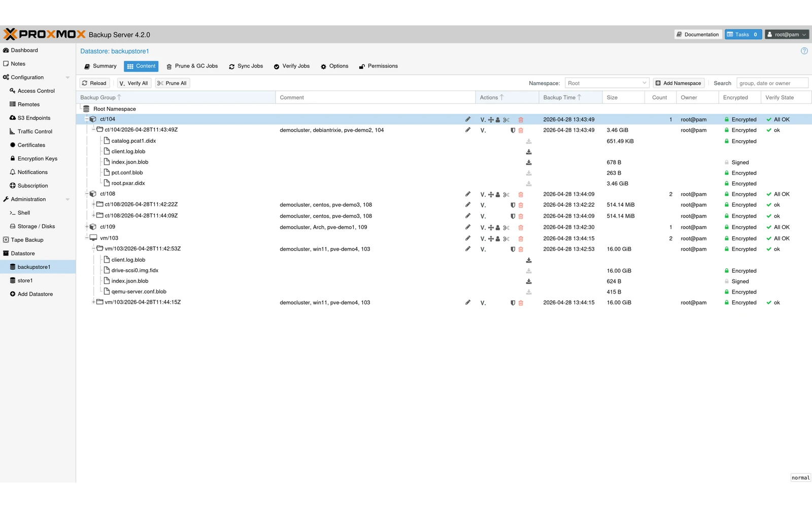Focus the group, date or owner search field
Viewport: 812px width, 508px height.
[x=772, y=83]
